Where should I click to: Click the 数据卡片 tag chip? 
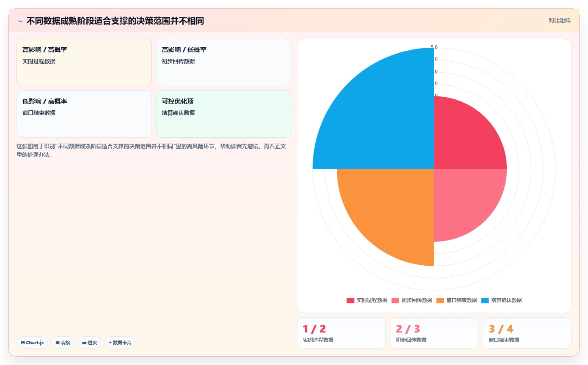coord(120,343)
